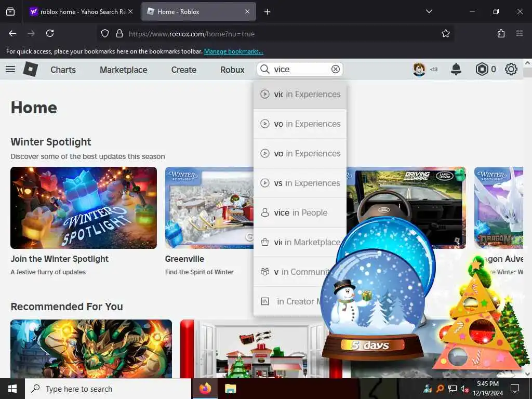This screenshot has width=532, height=399.
Task: Select the 'in Communities' search suggestion
Action: pyautogui.click(x=292, y=272)
